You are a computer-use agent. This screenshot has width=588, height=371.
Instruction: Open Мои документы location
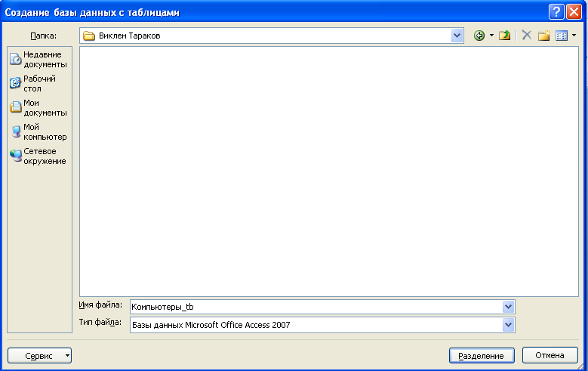(x=39, y=108)
